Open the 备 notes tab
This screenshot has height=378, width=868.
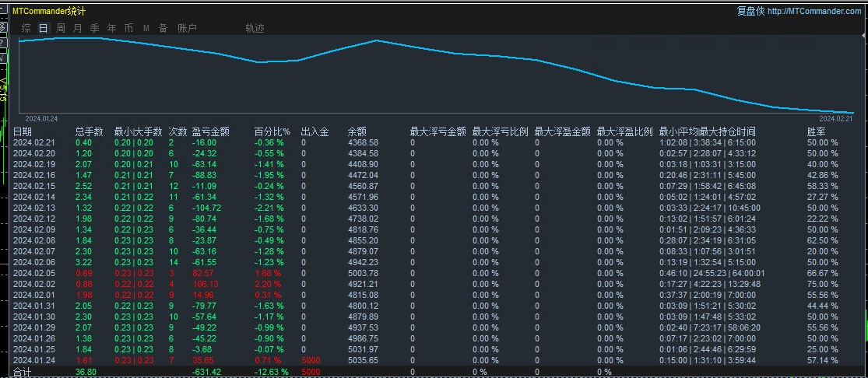(x=163, y=28)
